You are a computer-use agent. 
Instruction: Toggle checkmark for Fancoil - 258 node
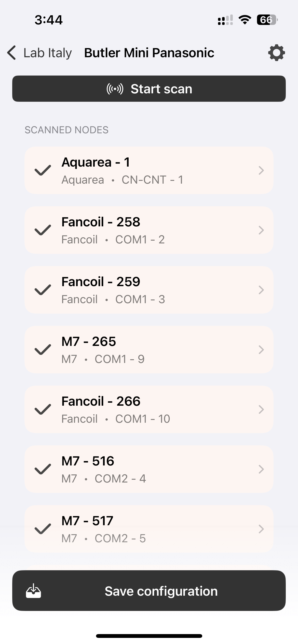pos(43,230)
